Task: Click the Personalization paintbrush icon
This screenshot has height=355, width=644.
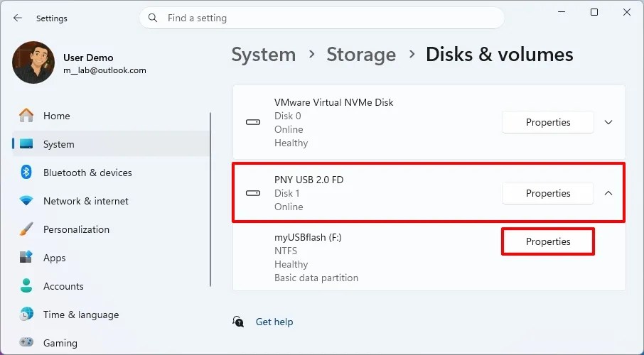Action: (26, 229)
